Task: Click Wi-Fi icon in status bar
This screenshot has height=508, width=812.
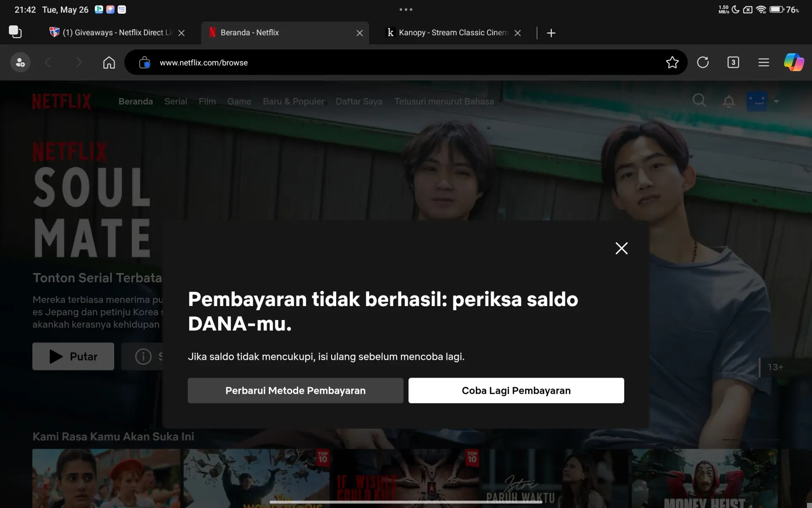Action: coord(761,9)
